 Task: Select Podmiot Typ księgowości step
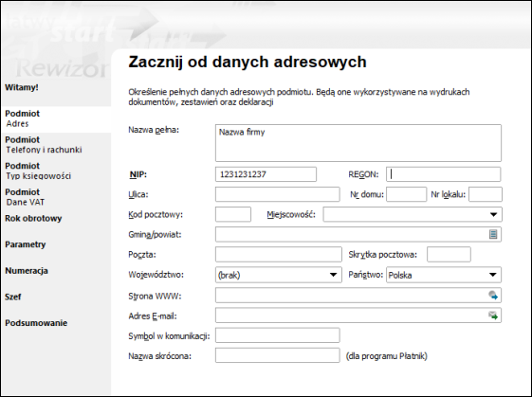38,171
